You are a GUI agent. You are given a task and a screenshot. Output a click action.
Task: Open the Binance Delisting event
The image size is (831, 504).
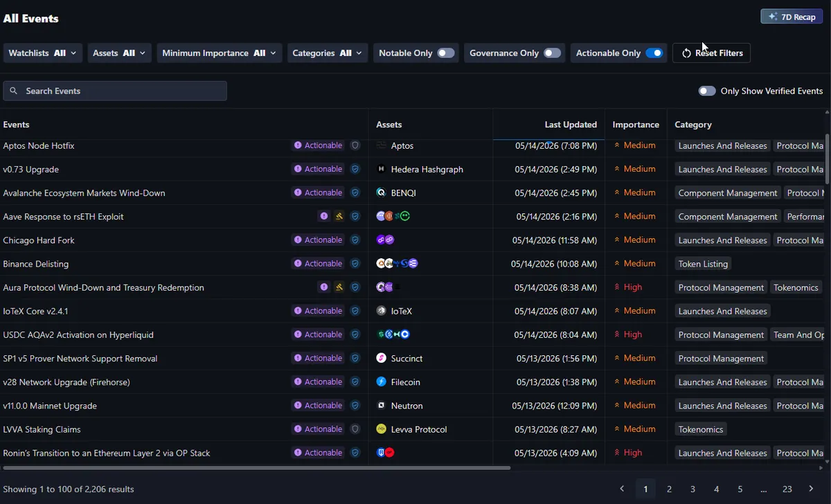click(36, 264)
